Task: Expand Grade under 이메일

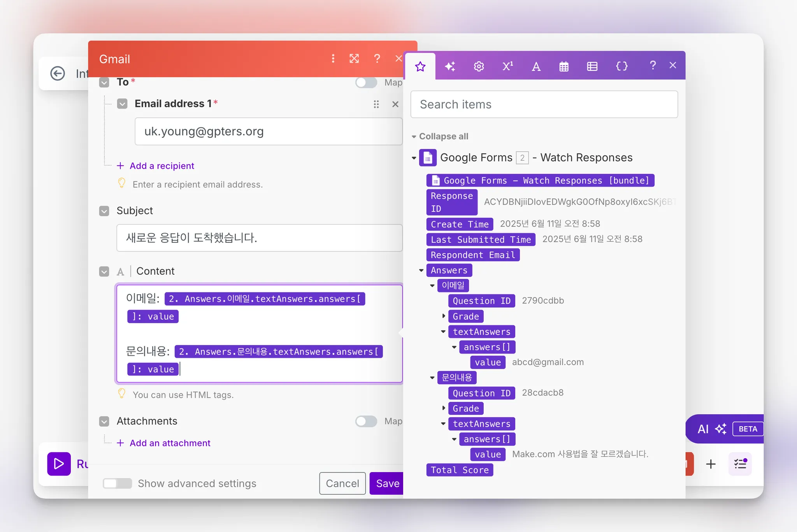Action: tap(443, 316)
